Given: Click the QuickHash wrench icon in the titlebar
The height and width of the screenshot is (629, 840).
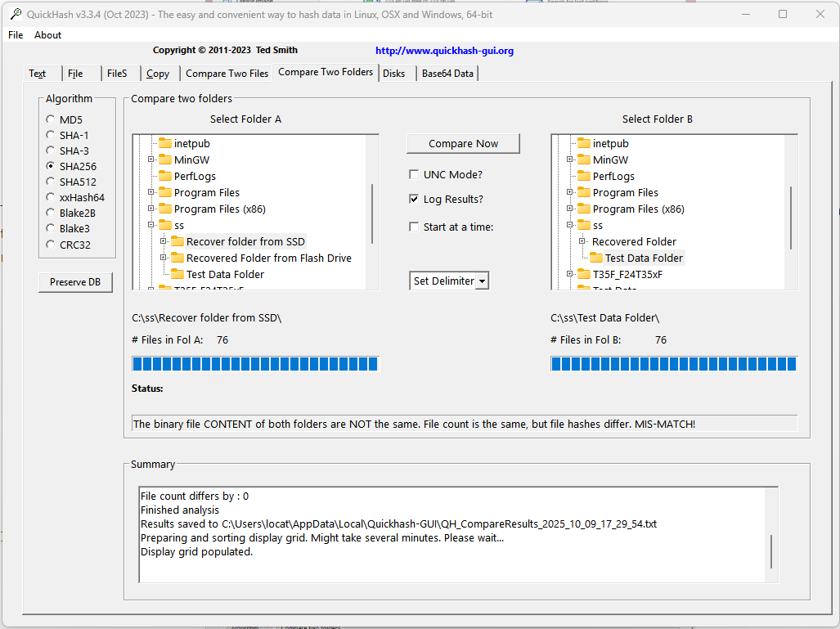Looking at the screenshot, I should (x=15, y=13).
